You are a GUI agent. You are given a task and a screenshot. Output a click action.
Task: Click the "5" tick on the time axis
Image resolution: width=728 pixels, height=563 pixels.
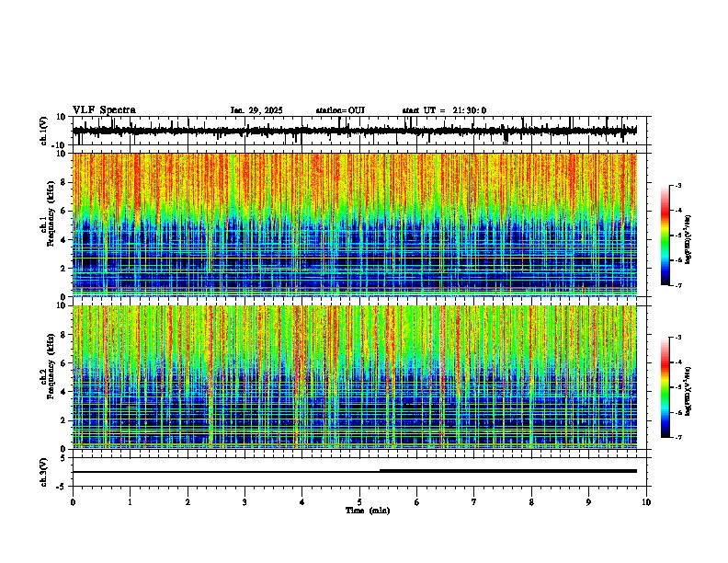pyautogui.click(x=359, y=502)
